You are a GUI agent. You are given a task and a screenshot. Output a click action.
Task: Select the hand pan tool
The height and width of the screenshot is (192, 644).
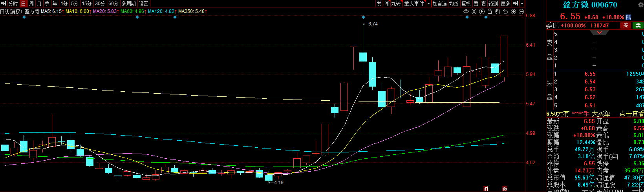498,12
